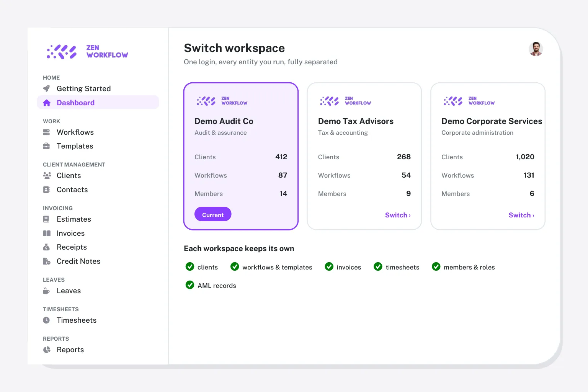
Task: Click the Dashboard home icon
Action: pos(47,103)
